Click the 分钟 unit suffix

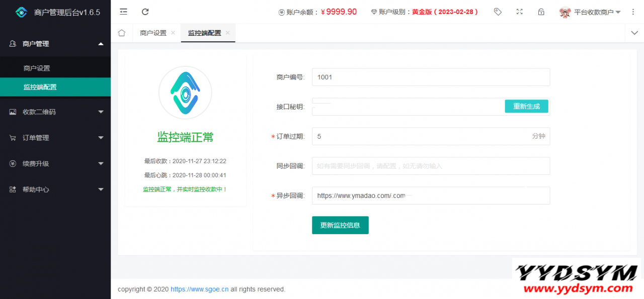click(538, 136)
